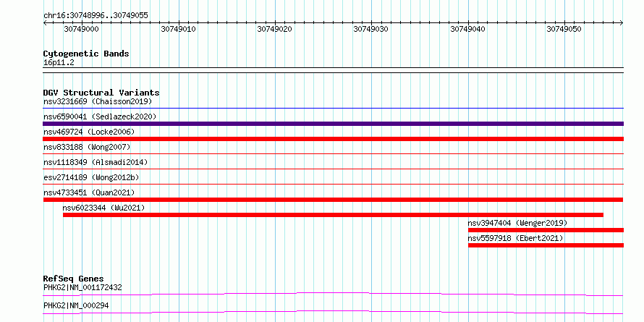
Task: Open transcript PHKG2|NM_000294 label
Action: point(76,305)
